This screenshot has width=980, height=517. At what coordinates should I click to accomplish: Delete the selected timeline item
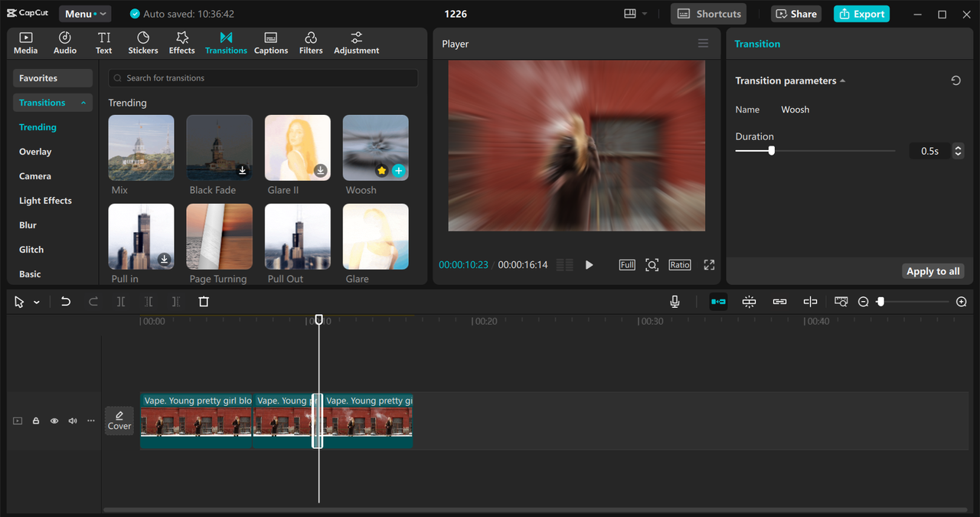point(204,302)
